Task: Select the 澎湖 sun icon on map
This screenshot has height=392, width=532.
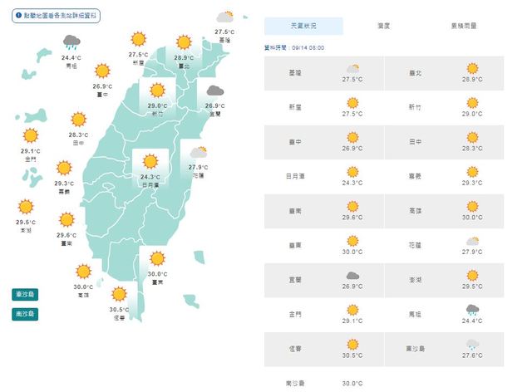Action: (26, 207)
